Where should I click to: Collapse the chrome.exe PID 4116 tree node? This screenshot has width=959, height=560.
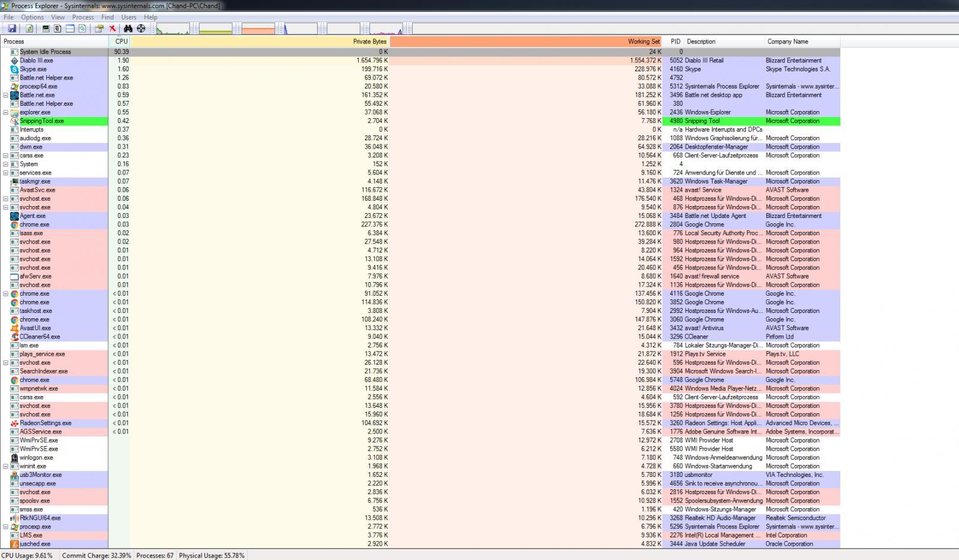[6, 293]
